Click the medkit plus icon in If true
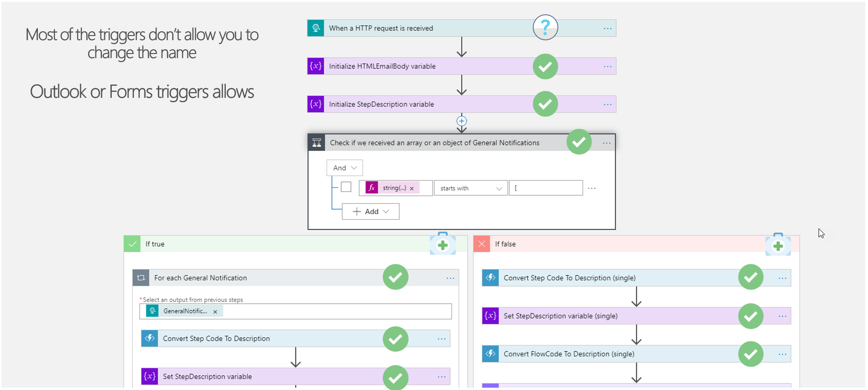Screen dimensions: 868x390 tap(443, 244)
